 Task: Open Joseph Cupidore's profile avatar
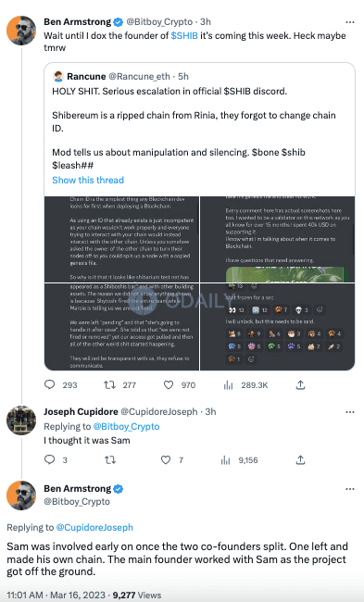click(21, 420)
